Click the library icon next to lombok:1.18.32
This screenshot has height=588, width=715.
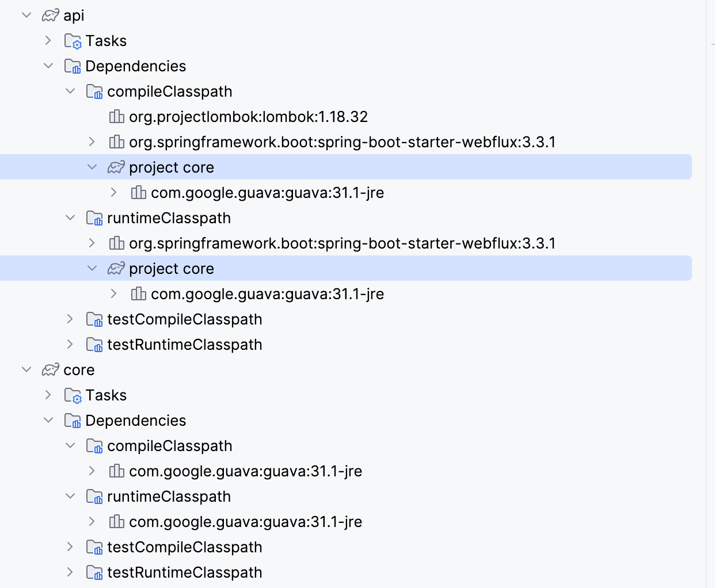(117, 117)
